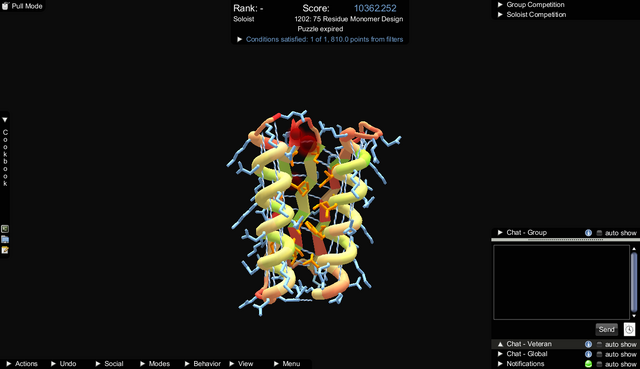Click the Send chat button

[607, 329]
